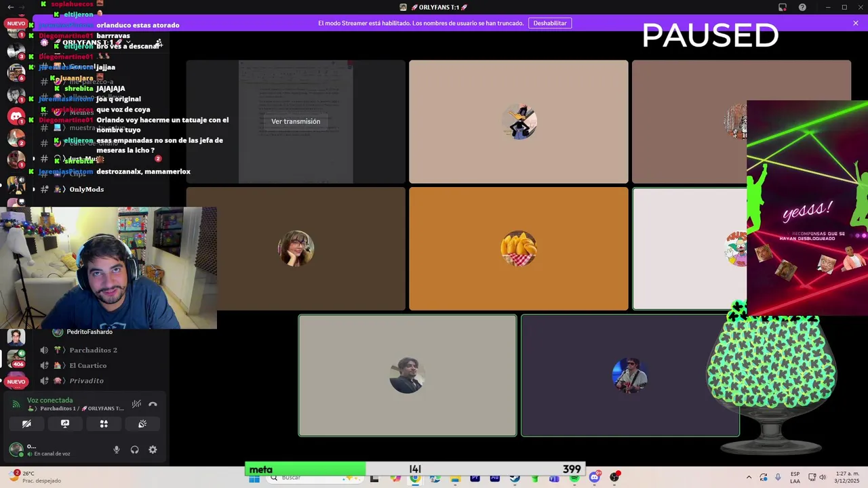Open the weather widget 26°C

pyautogui.click(x=35, y=477)
